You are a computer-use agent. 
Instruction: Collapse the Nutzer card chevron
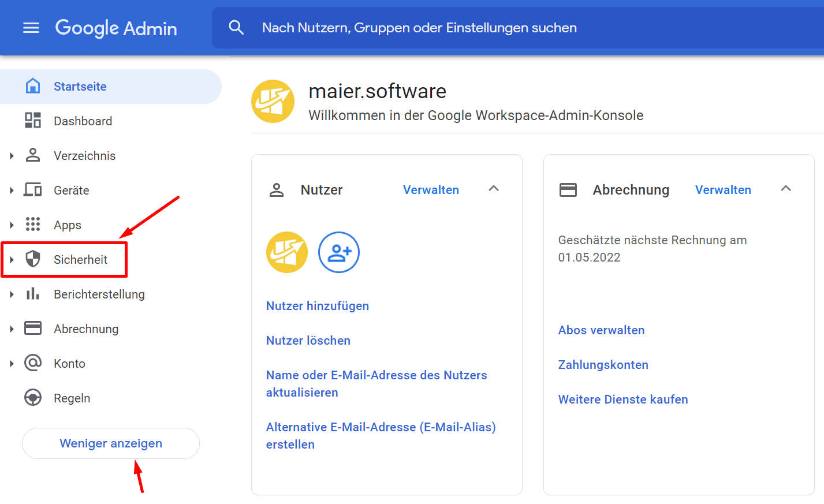[494, 189]
